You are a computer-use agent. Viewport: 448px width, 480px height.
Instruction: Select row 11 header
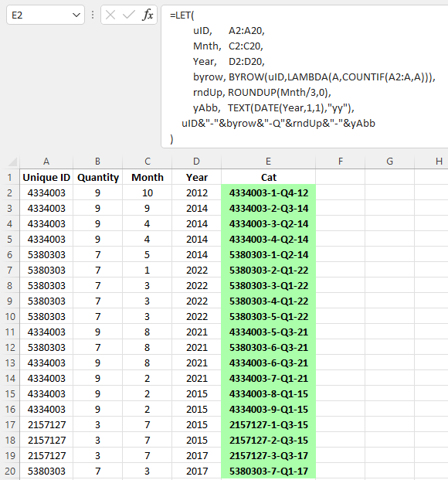click(10, 332)
